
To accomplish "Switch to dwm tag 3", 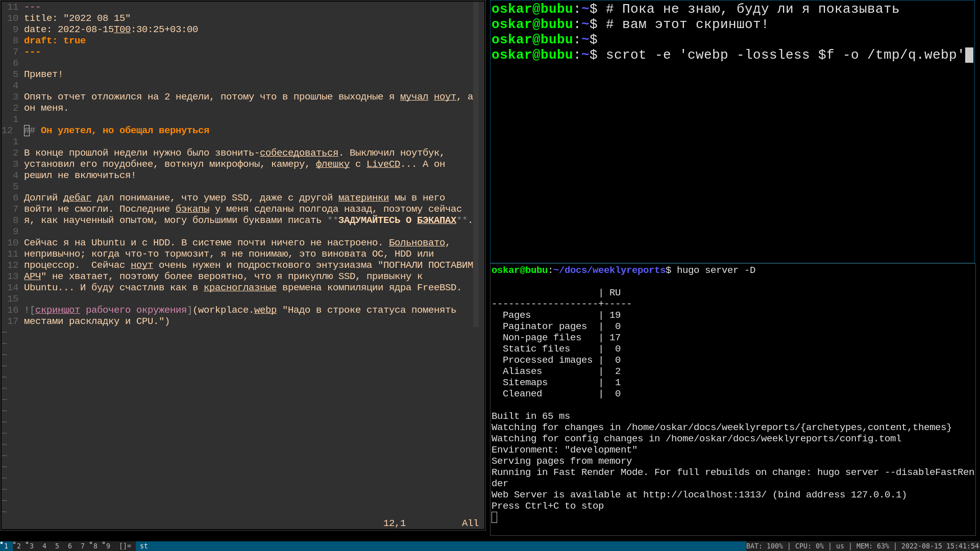I will click(32, 546).
